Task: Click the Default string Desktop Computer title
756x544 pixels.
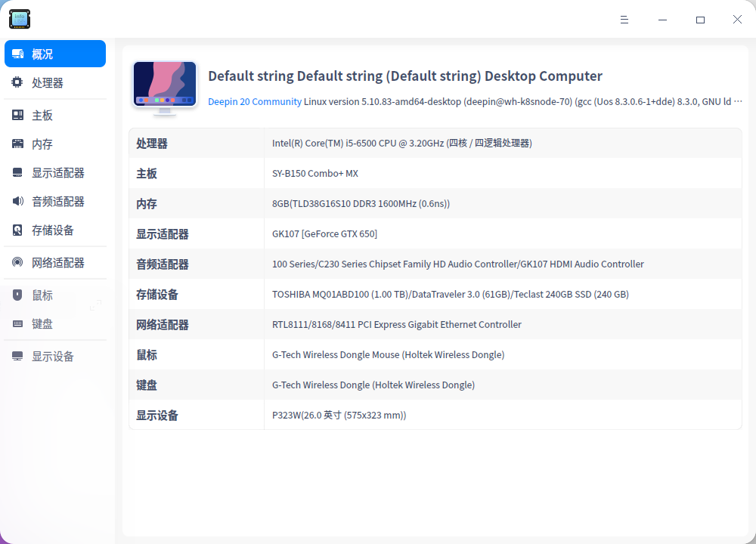Action: 405,76
